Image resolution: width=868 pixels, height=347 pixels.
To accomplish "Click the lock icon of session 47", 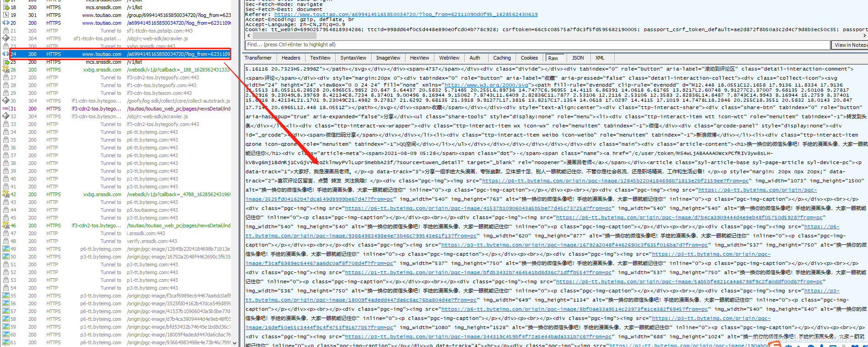I will [x=6, y=233].
